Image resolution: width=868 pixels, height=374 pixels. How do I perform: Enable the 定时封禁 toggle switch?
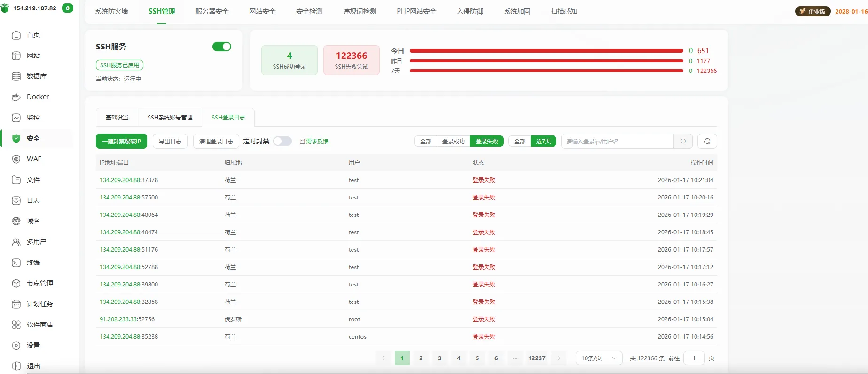(282, 141)
